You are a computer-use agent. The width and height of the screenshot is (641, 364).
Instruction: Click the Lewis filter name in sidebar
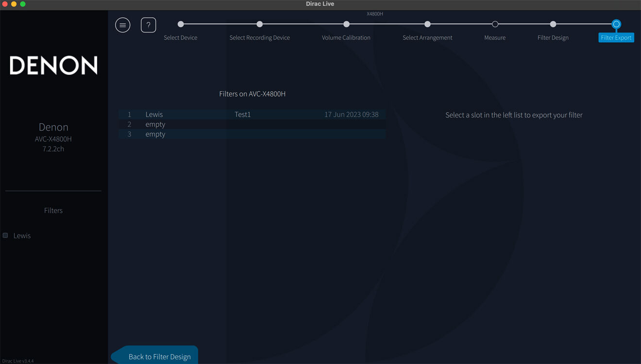22,235
